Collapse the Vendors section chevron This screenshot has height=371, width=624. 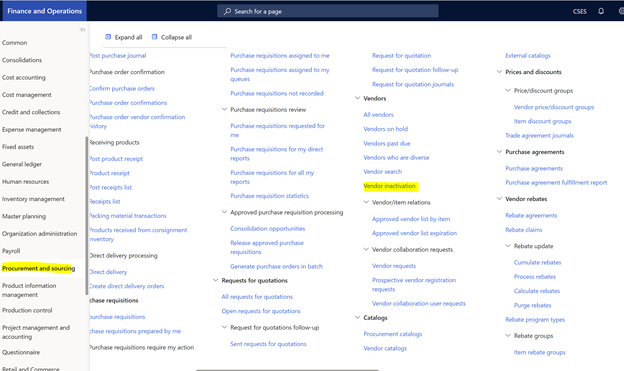click(357, 98)
